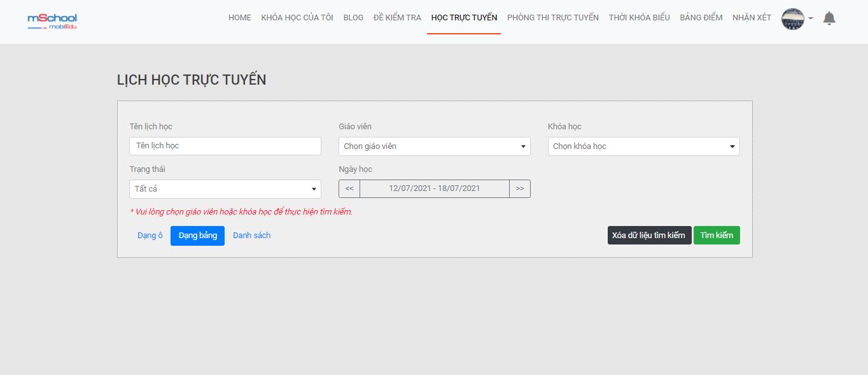
Task: Click the LỊCH HỌC TRỰC TUYẾN heading
Action: [192, 80]
